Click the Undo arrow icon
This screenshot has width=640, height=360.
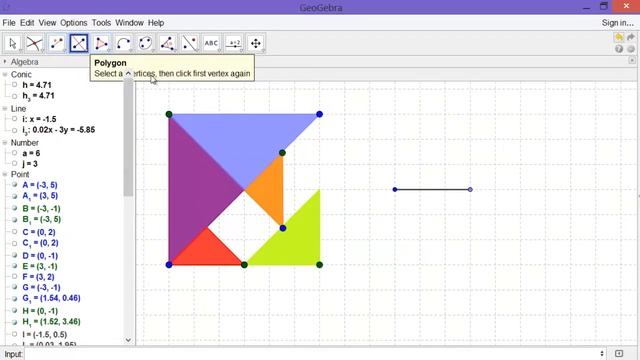(619, 38)
